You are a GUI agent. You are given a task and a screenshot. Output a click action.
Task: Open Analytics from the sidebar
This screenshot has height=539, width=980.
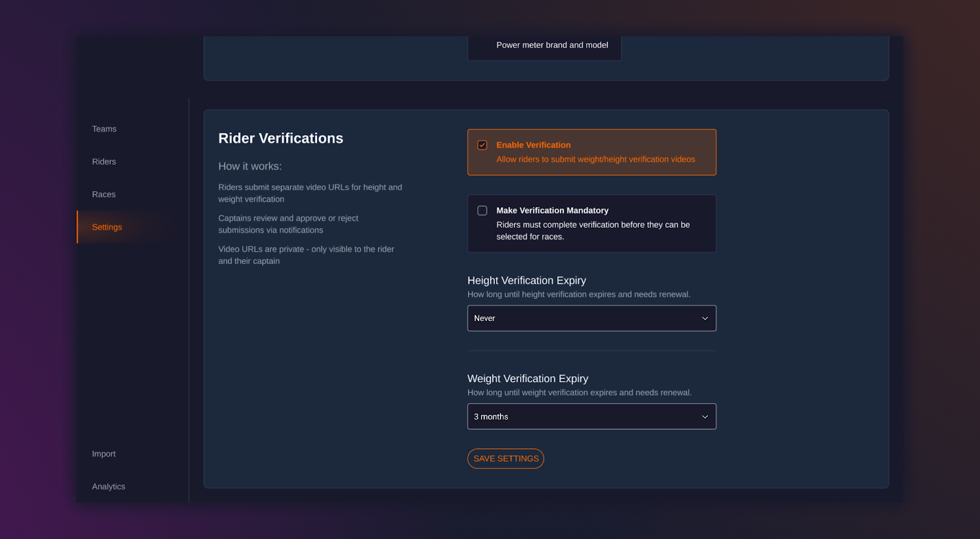(108, 486)
